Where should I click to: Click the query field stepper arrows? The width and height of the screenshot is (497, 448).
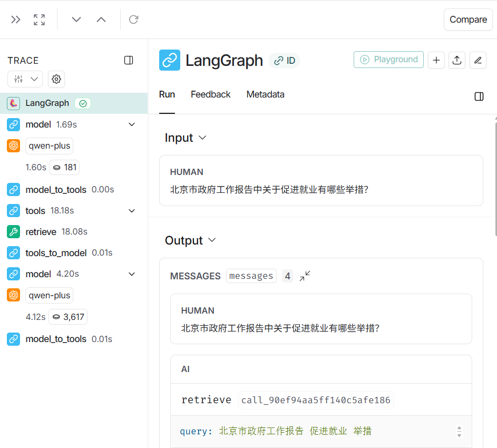click(459, 431)
